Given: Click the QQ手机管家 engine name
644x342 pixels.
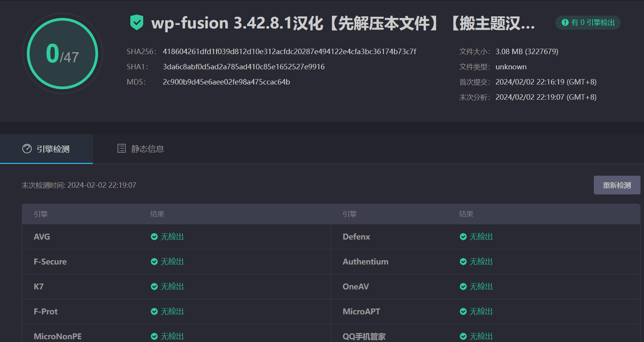Looking at the screenshot, I should click(364, 337).
